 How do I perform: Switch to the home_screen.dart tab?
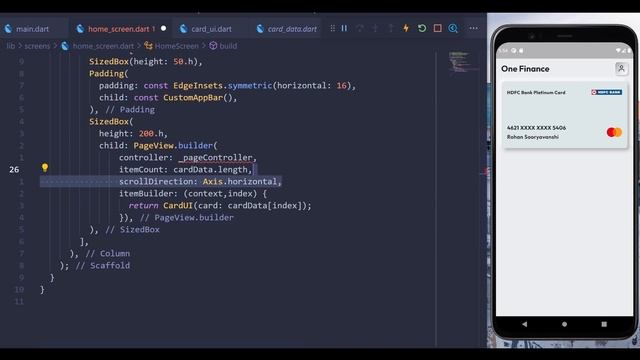[121, 29]
